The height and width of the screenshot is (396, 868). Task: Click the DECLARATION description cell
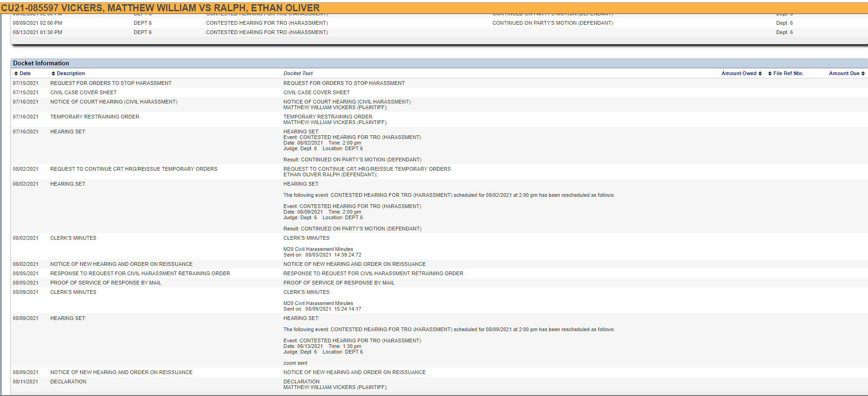tap(68, 382)
